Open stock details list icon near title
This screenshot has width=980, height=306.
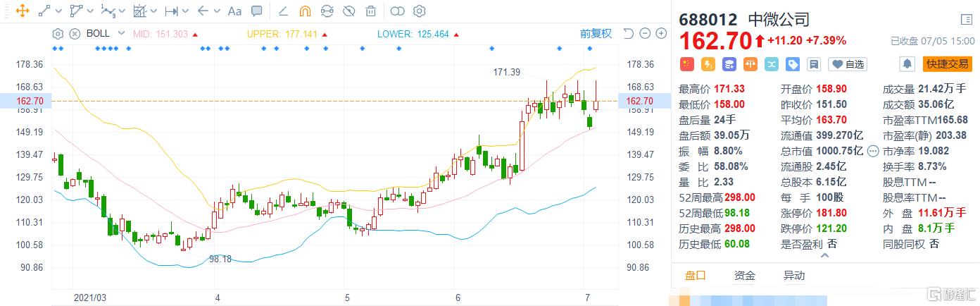click(x=965, y=19)
